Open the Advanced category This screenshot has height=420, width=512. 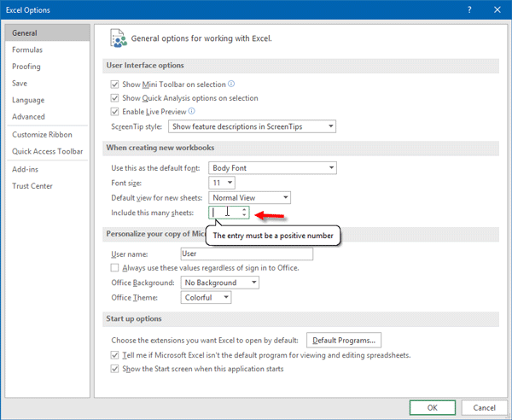47,117
